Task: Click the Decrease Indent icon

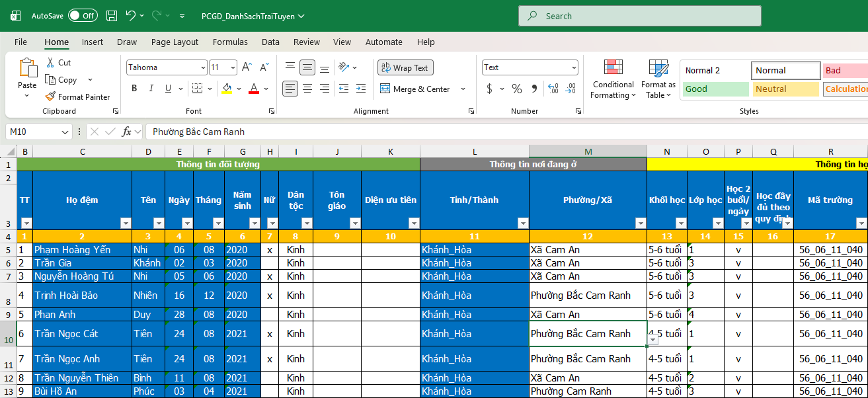Action: click(343, 89)
